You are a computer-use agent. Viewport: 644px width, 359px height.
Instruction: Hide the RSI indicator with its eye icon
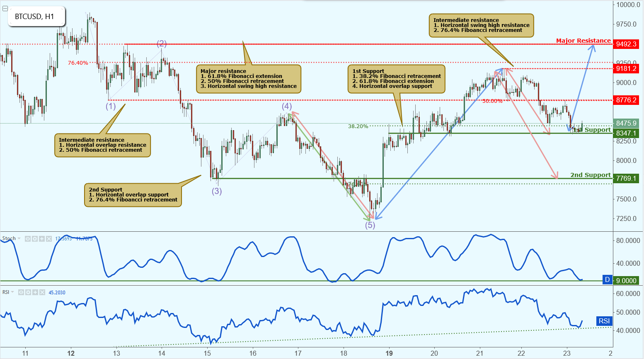(x=21, y=292)
